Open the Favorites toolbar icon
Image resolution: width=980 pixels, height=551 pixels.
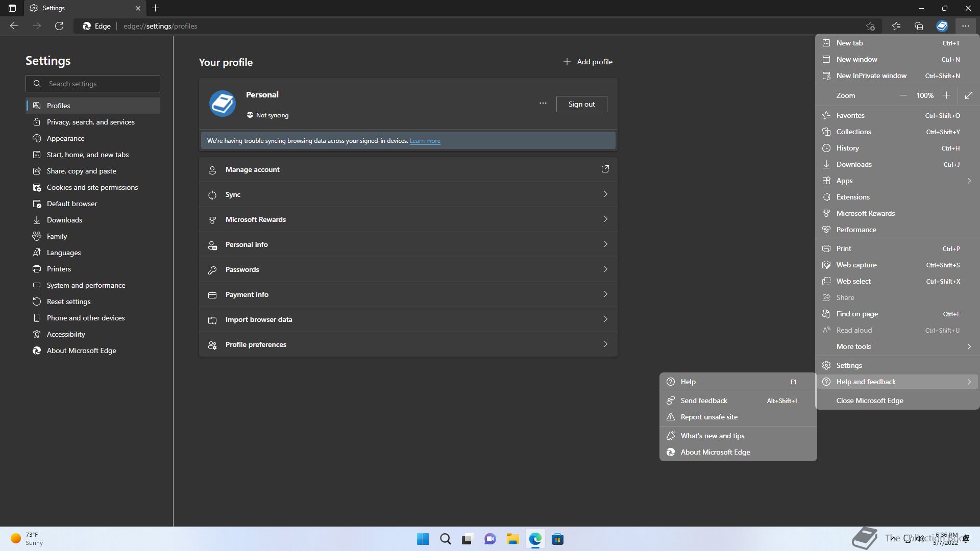tap(896, 26)
